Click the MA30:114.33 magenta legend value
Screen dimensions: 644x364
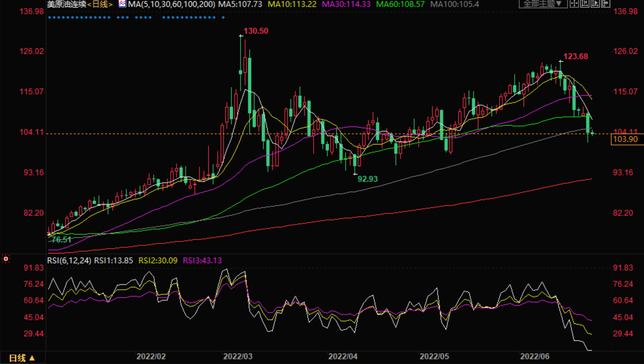346,4
